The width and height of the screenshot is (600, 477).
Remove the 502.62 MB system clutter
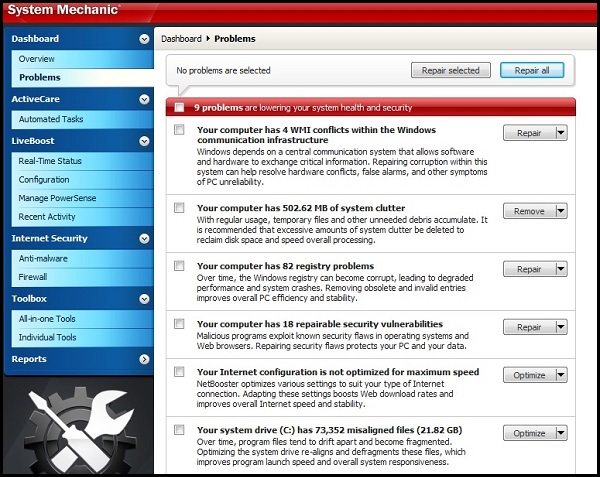(x=529, y=211)
